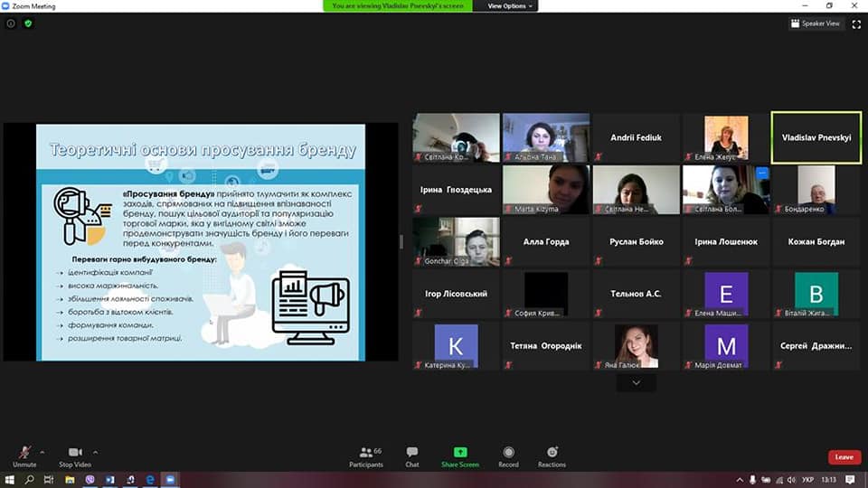Open the Reactions menu

[x=552, y=455]
